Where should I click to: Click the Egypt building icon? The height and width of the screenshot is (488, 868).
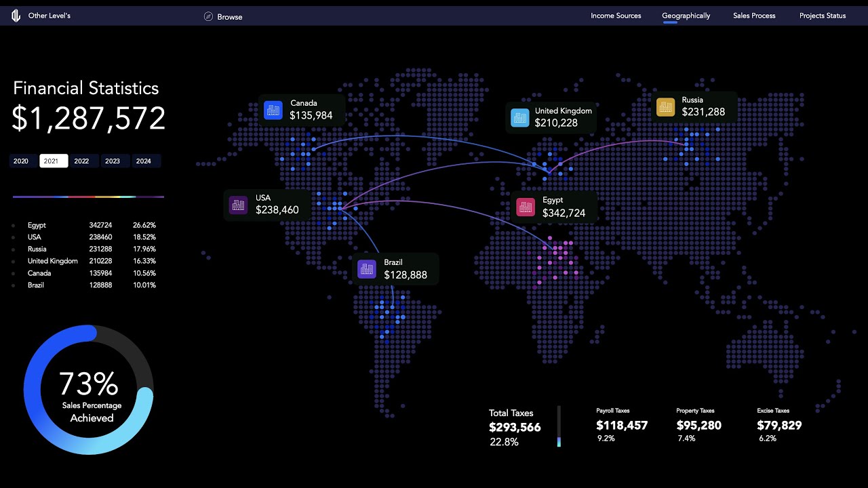click(x=526, y=207)
